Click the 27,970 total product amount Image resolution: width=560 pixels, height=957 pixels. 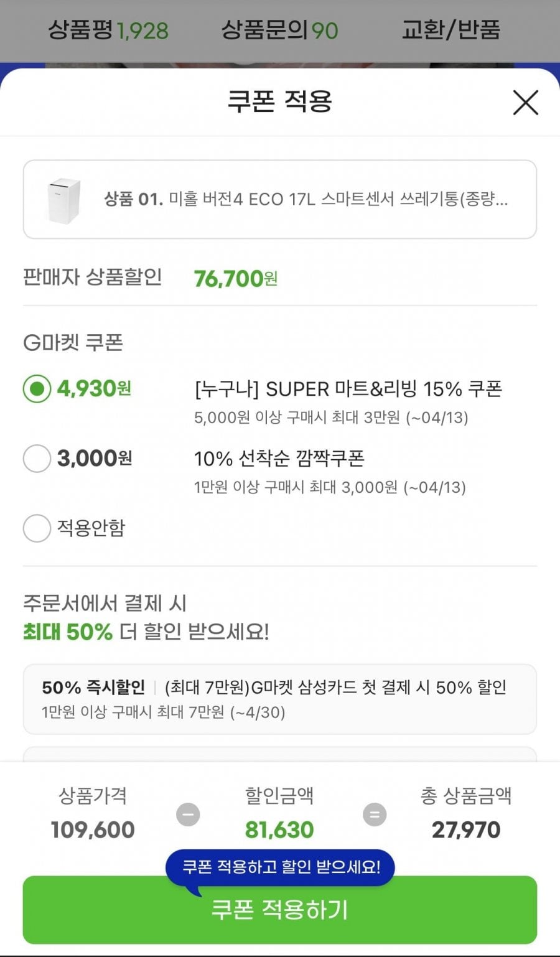[466, 829]
